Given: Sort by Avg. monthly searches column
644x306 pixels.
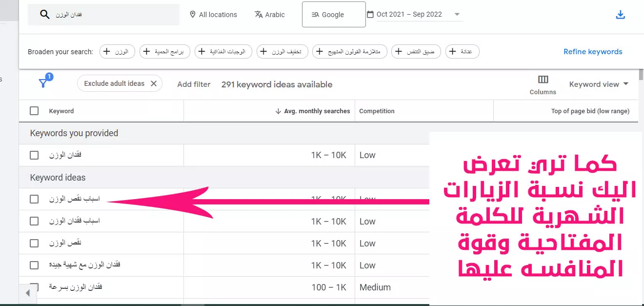Looking at the screenshot, I should (x=313, y=111).
